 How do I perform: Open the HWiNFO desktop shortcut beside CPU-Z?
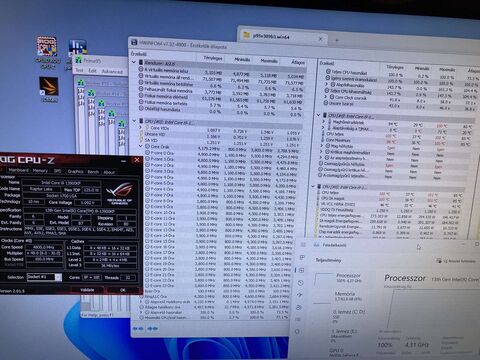coord(77,48)
